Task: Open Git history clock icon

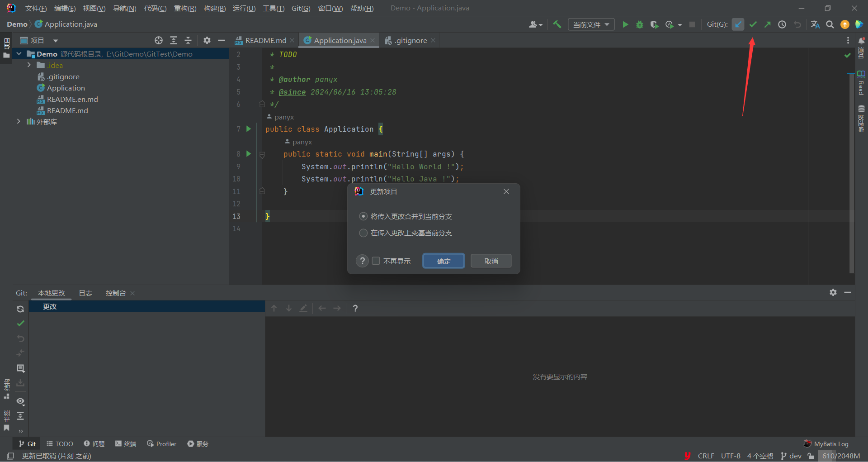Action: (782, 24)
